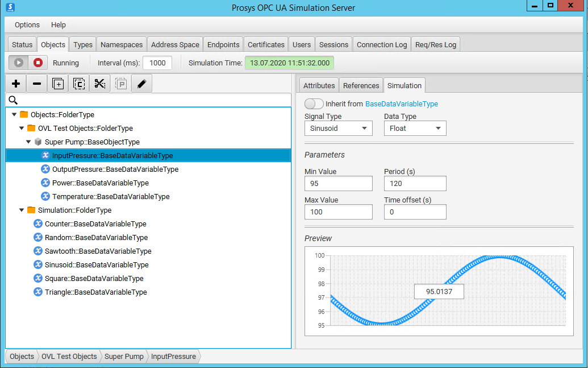588x368 pixels.
Task: Click the Interval (ms) input field
Action: click(157, 63)
